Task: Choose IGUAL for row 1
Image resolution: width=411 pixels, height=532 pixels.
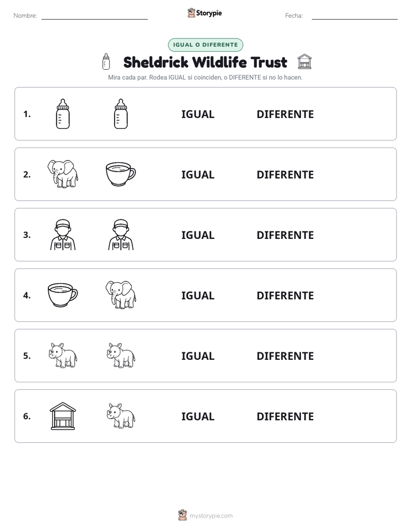Action: click(197, 115)
